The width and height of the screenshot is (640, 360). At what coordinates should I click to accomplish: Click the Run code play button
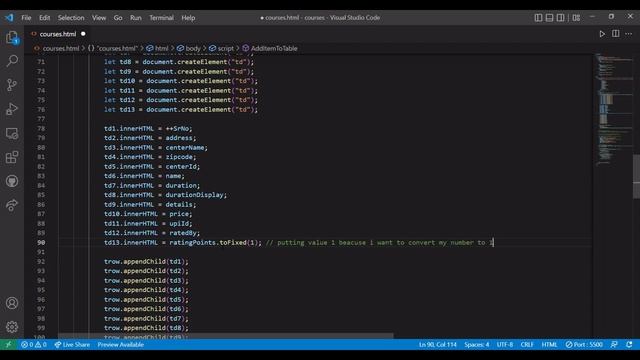click(x=602, y=34)
